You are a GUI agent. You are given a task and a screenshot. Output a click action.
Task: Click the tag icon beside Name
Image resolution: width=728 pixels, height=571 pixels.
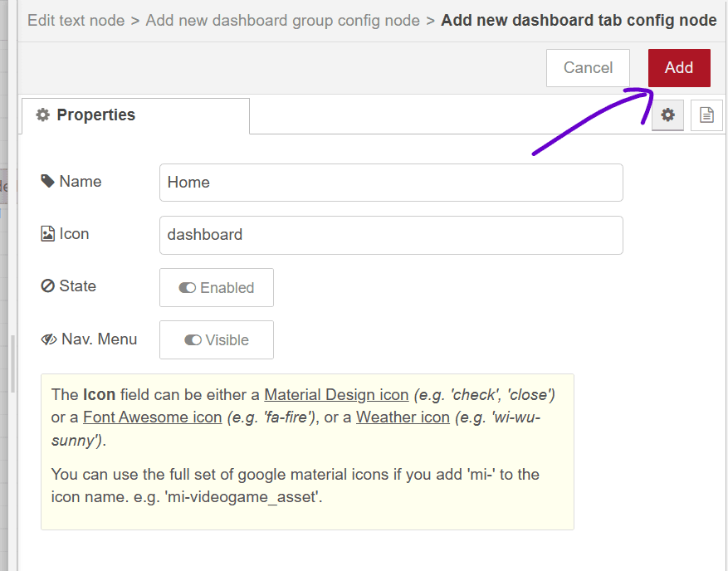click(47, 181)
